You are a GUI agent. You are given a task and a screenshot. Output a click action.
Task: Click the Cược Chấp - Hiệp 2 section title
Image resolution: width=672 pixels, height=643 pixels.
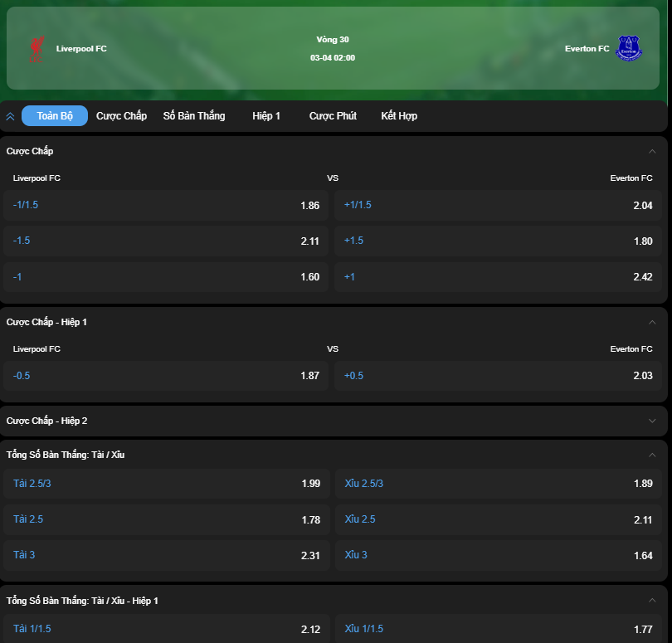pos(46,421)
